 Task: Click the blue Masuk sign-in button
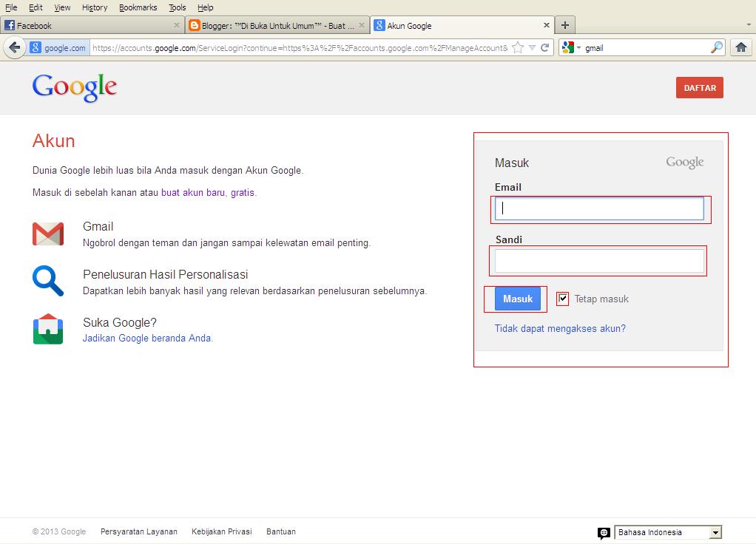pyautogui.click(x=518, y=299)
